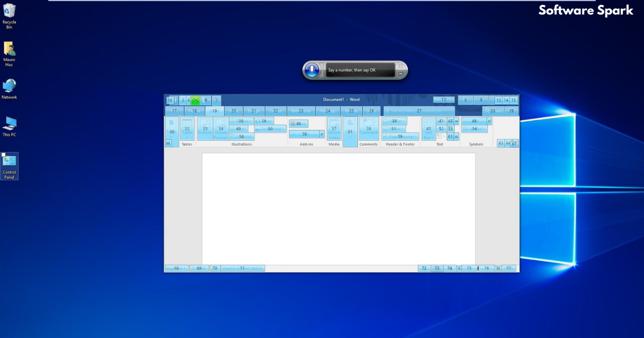Expand the Table dropdown
This screenshot has height=338, width=644.
(187, 129)
